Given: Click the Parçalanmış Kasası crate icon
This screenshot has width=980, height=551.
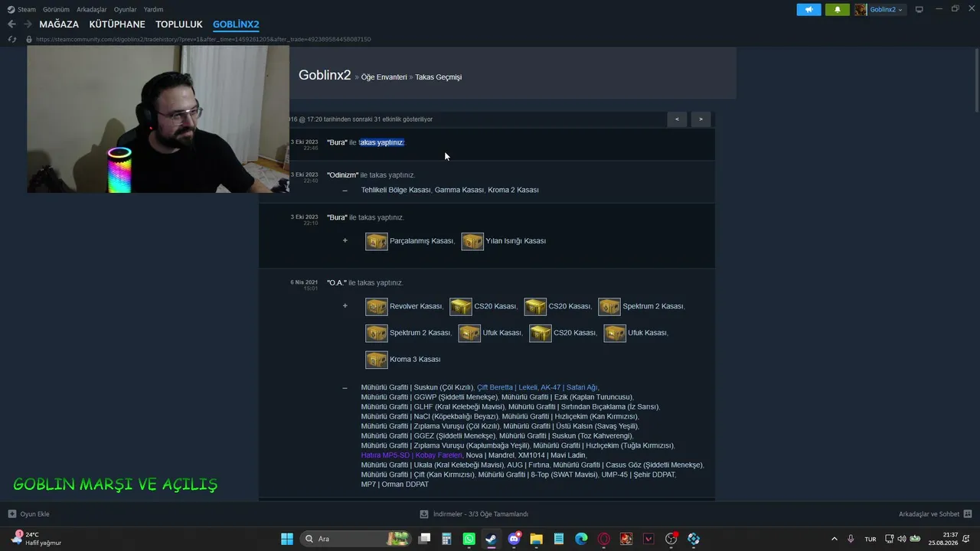Looking at the screenshot, I should (x=377, y=241).
